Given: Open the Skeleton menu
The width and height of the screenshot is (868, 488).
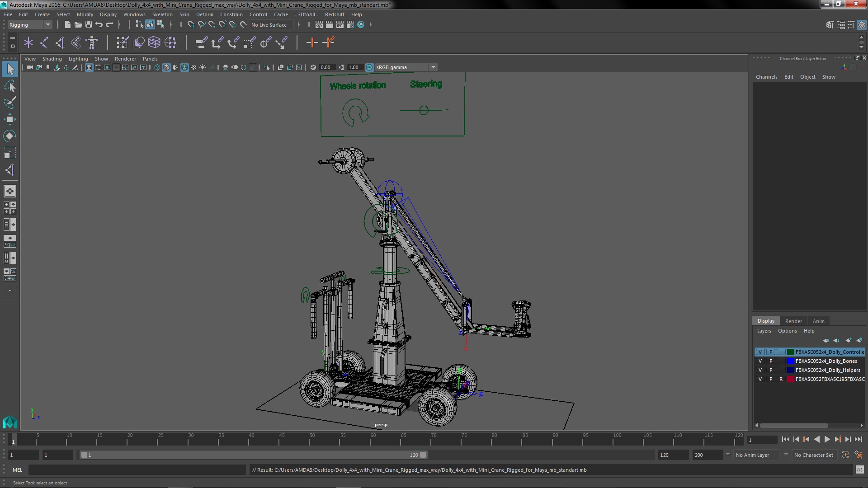Looking at the screenshot, I should [x=162, y=14].
